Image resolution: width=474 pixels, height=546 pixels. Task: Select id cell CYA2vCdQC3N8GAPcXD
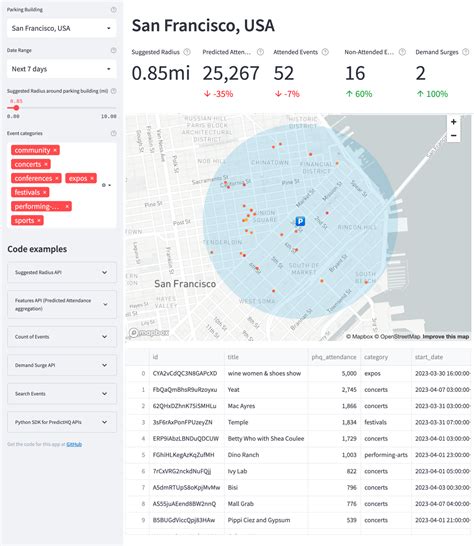[x=187, y=374]
